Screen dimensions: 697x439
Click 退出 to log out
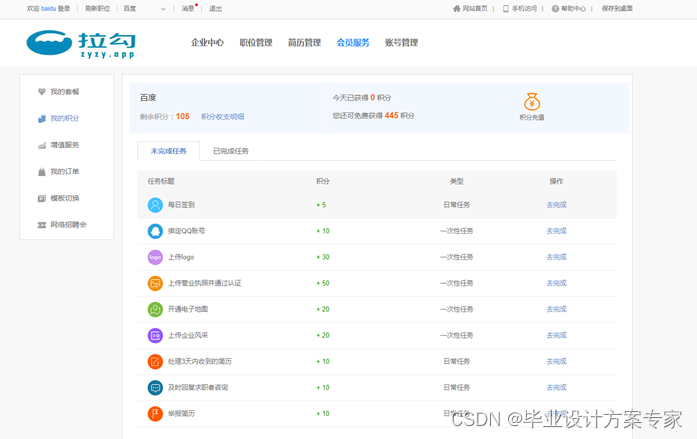[215, 8]
